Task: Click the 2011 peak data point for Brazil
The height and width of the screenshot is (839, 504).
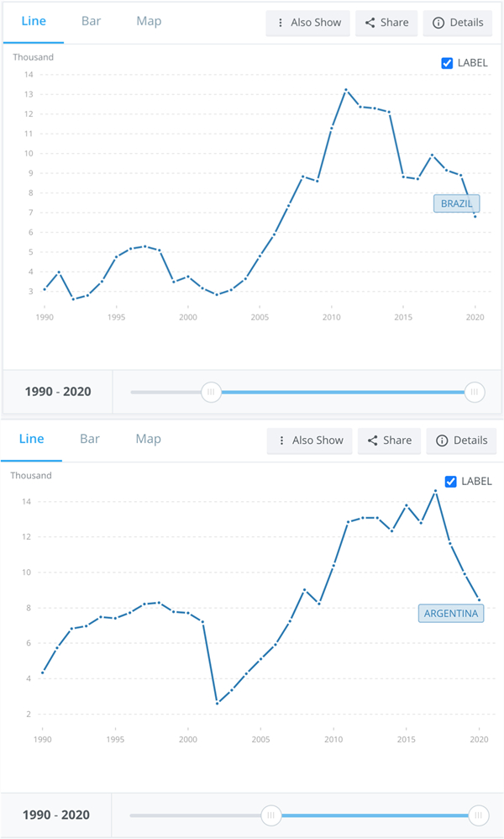Action: [x=346, y=90]
